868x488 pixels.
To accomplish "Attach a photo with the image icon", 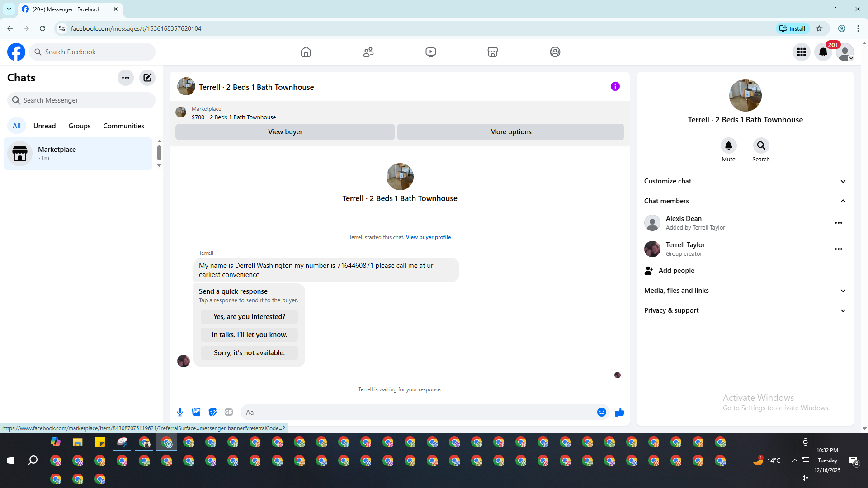I will (x=196, y=412).
